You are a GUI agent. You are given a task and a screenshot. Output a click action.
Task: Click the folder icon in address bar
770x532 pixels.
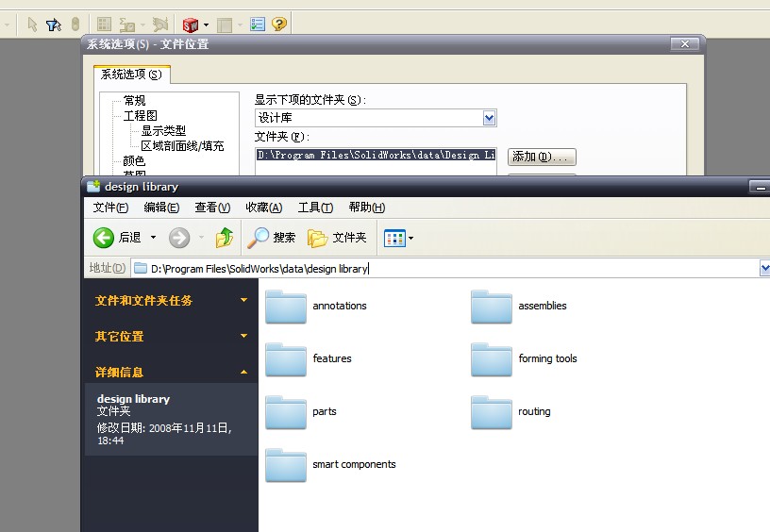(x=141, y=268)
